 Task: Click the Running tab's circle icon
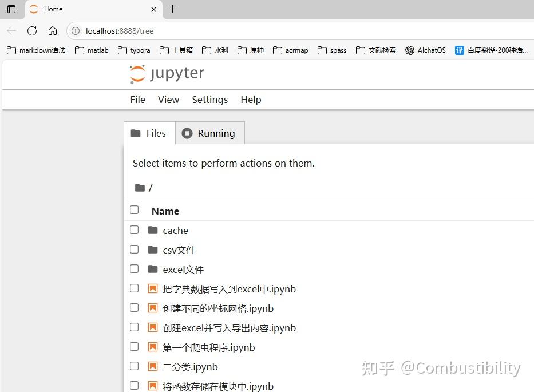click(x=187, y=133)
